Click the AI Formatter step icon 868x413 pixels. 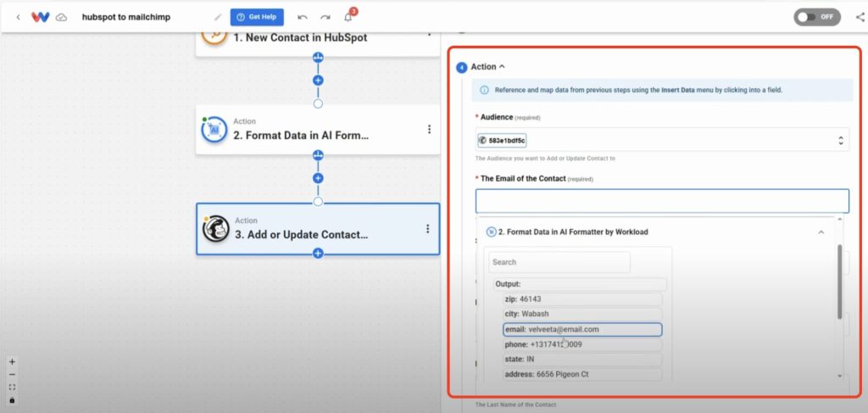coord(214,130)
